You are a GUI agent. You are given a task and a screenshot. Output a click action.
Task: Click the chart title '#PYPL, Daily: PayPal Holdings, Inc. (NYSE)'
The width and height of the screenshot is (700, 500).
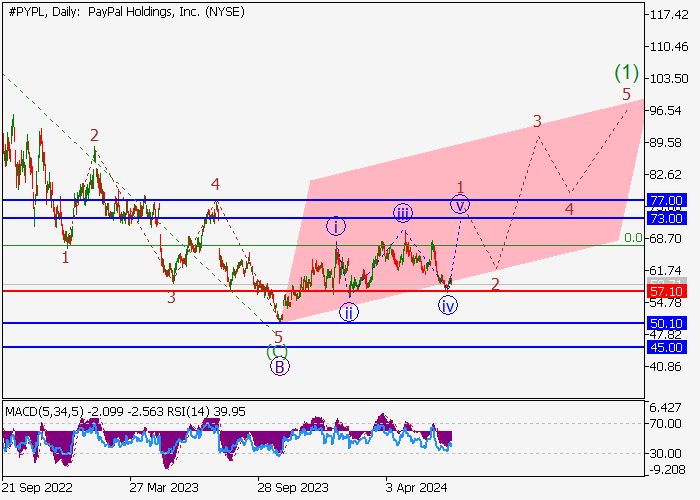pos(126,12)
